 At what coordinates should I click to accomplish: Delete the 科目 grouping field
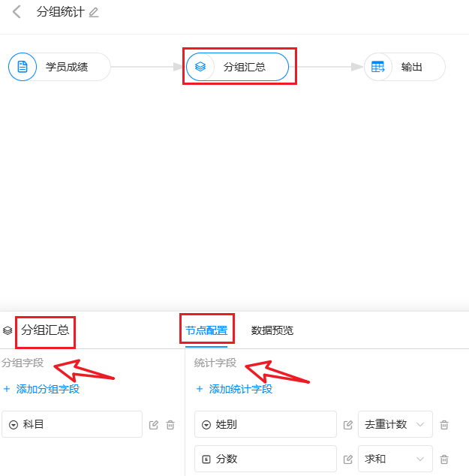(x=170, y=425)
